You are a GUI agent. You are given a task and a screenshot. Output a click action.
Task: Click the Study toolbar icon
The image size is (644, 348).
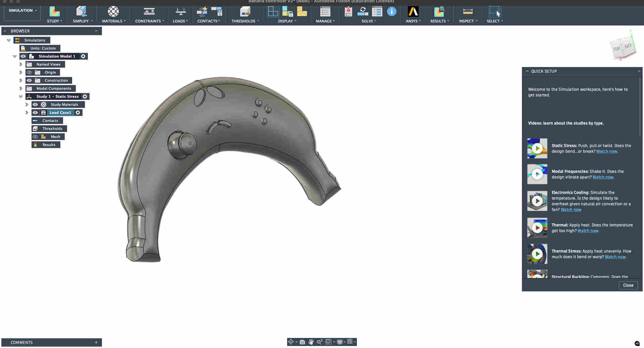(x=54, y=12)
